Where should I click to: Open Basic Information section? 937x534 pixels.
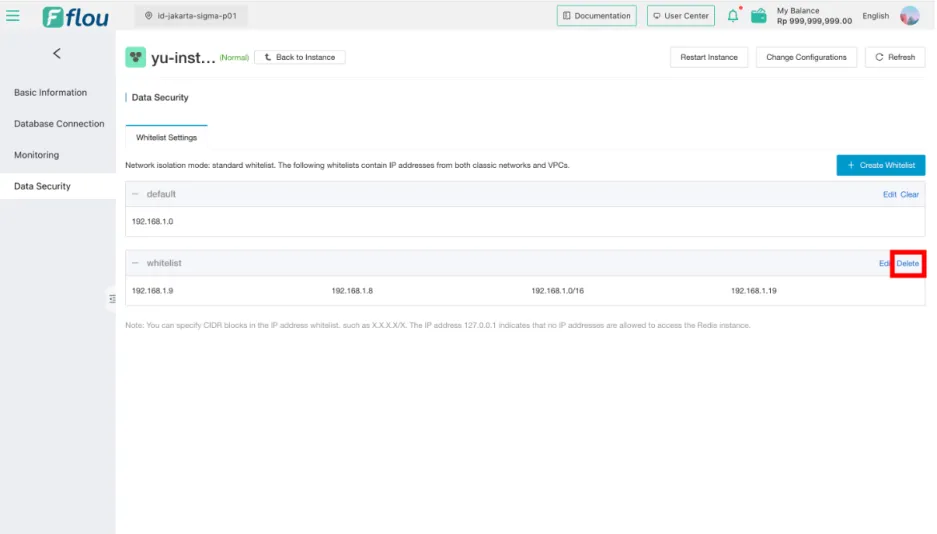click(50, 93)
